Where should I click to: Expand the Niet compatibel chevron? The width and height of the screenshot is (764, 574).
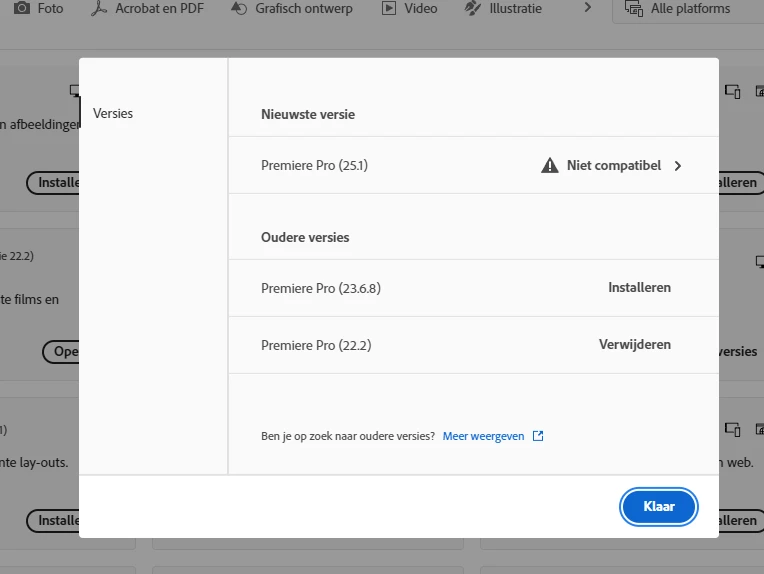point(678,166)
